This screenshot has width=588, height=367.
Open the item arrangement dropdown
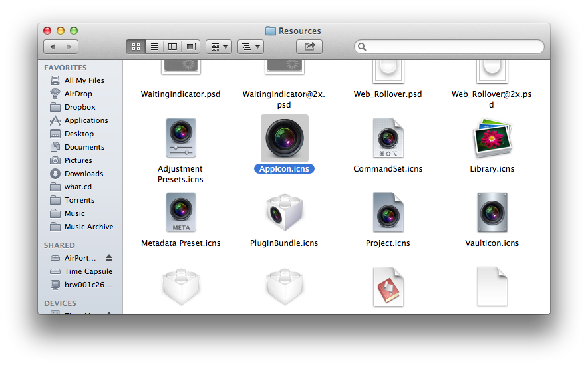pos(219,47)
